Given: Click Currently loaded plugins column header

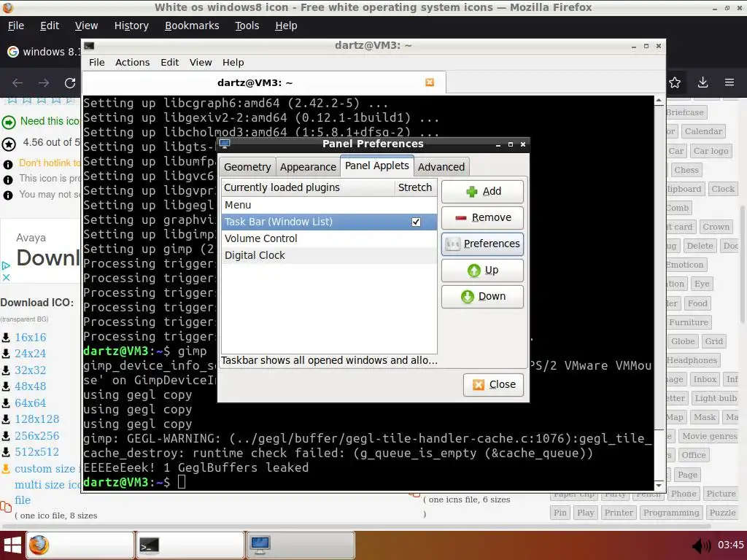Looking at the screenshot, I should tap(308, 187).
